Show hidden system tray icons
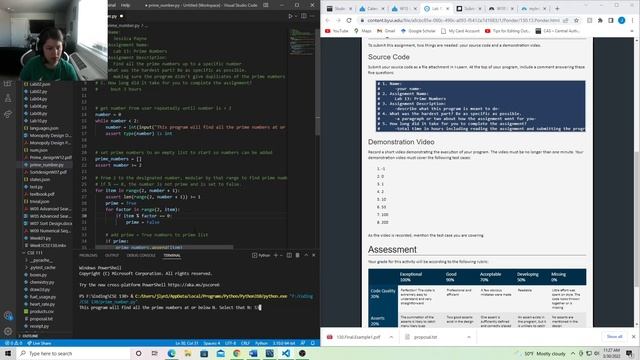This screenshot has height=360, width=640. click(573, 353)
